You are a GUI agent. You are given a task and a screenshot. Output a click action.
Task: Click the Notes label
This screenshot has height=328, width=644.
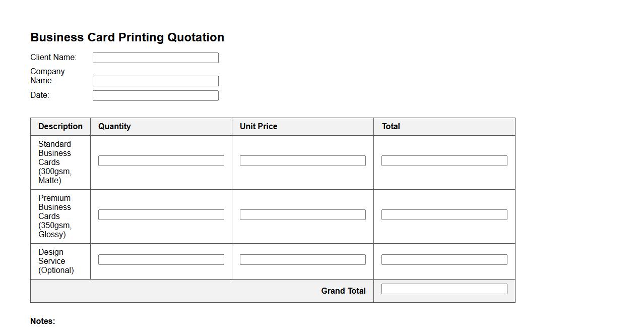43,321
